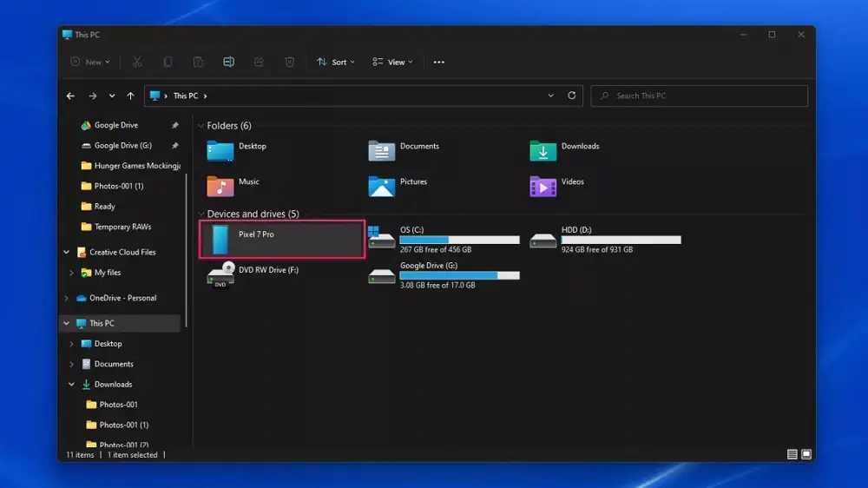Open the See more three-dots menu
The image size is (868, 488).
(x=439, y=63)
